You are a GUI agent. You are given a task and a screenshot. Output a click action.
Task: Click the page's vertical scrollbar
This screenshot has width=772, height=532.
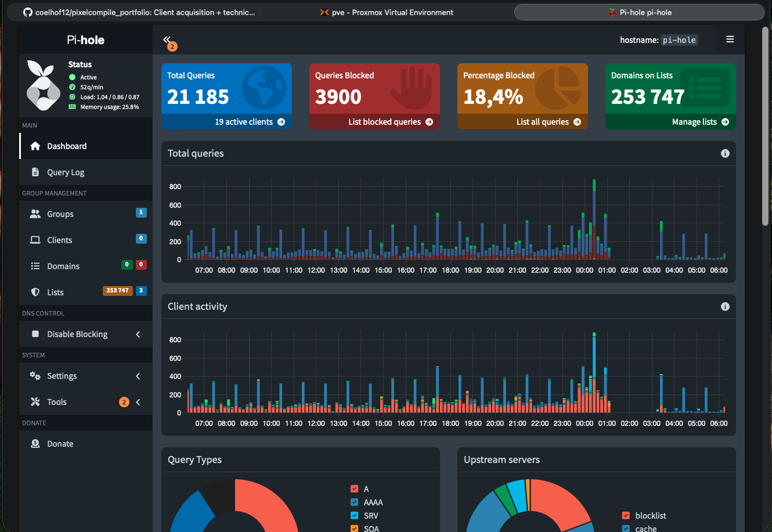pos(766,126)
